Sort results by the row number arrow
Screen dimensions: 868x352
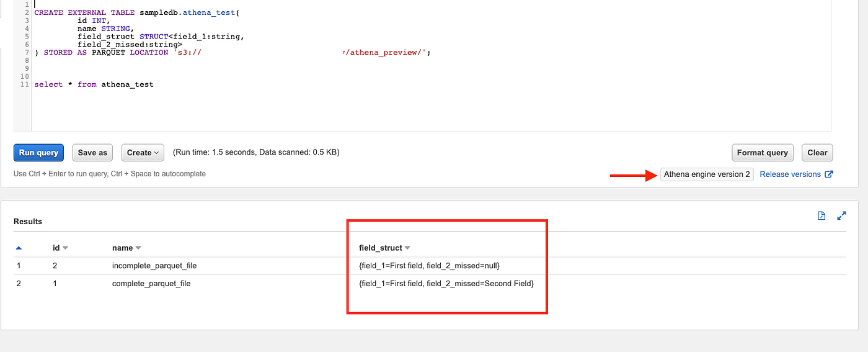pyautogui.click(x=19, y=248)
